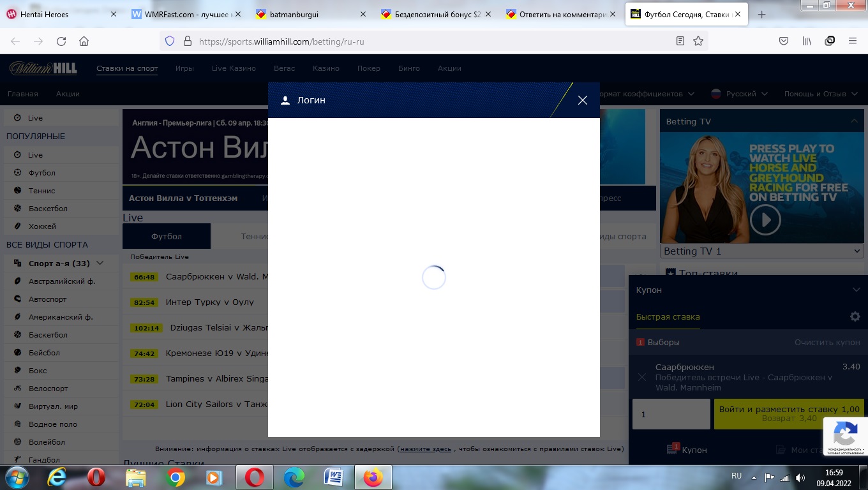Expand the Помощь и Отзыв menu

click(x=820, y=94)
